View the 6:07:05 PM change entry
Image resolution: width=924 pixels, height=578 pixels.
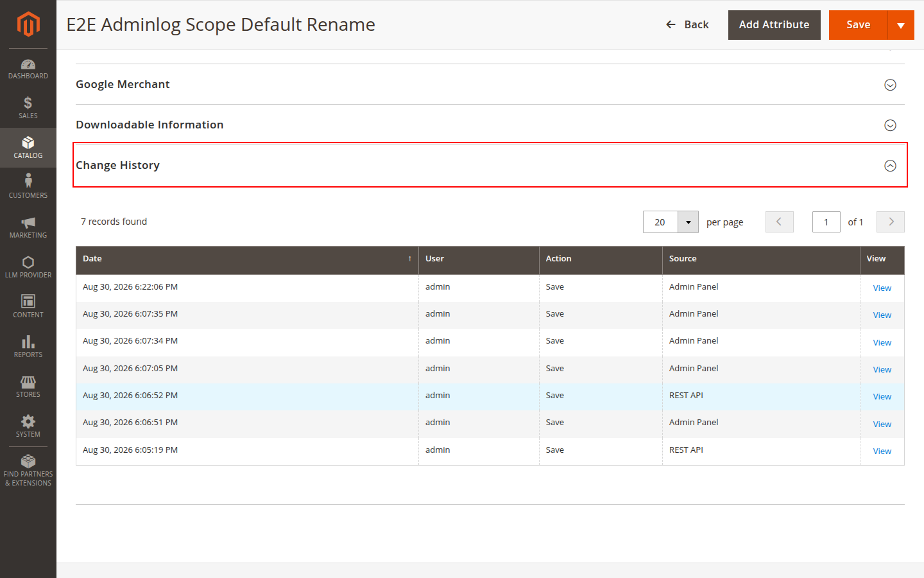[x=882, y=369]
